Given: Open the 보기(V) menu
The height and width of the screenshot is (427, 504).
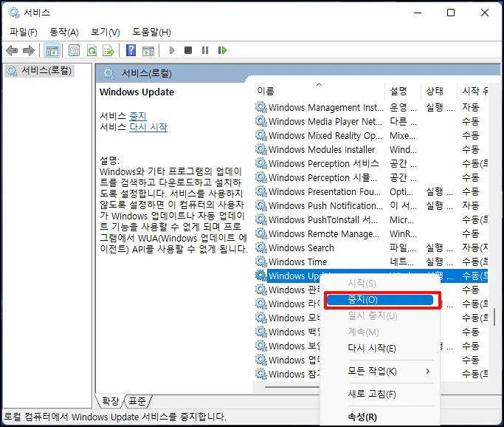Looking at the screenshot, I should point(106,33).
